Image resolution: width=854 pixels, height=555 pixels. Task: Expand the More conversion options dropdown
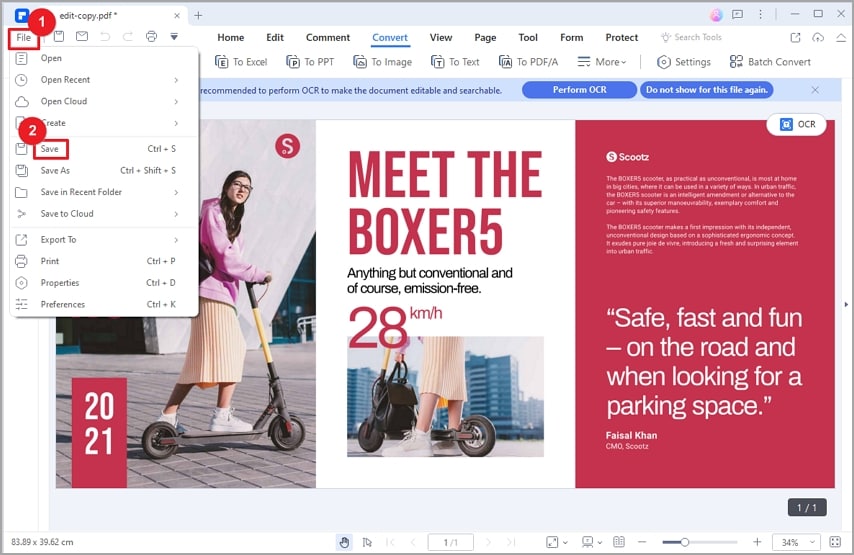pos(603,62)
